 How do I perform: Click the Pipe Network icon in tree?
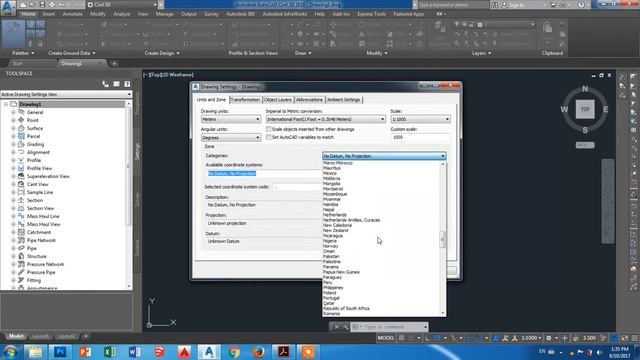tap(21, 240)
